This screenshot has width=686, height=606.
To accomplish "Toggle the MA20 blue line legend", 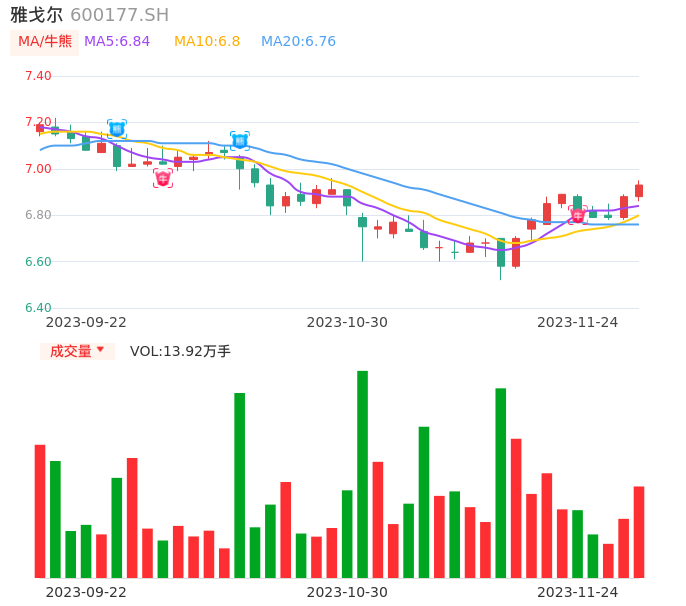I will [x=298, y=42].
